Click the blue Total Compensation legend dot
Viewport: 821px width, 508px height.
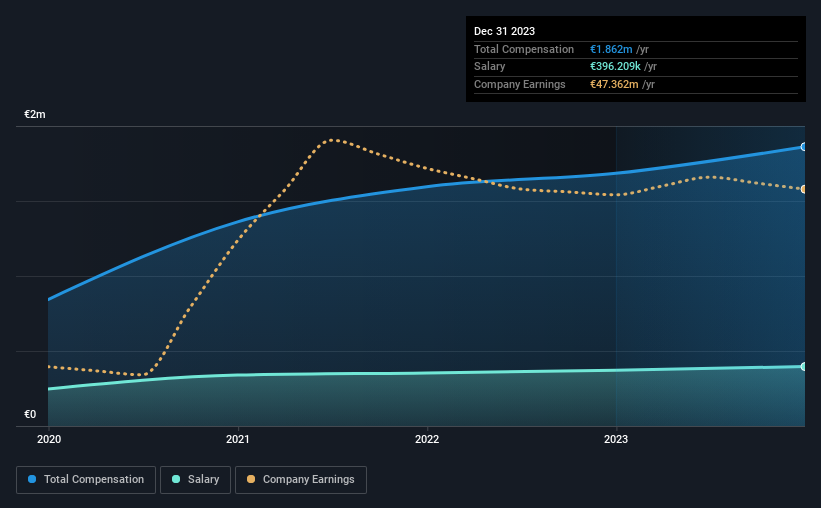(x=32, y=479)
